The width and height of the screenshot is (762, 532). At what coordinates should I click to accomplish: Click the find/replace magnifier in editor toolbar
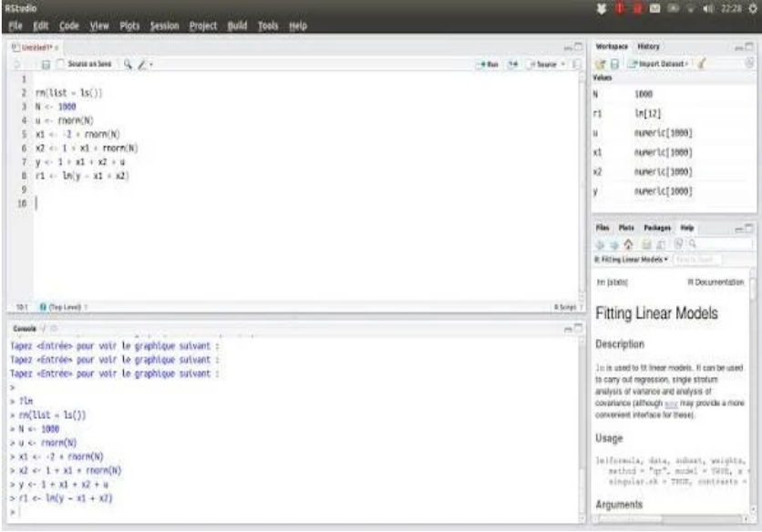128,64
